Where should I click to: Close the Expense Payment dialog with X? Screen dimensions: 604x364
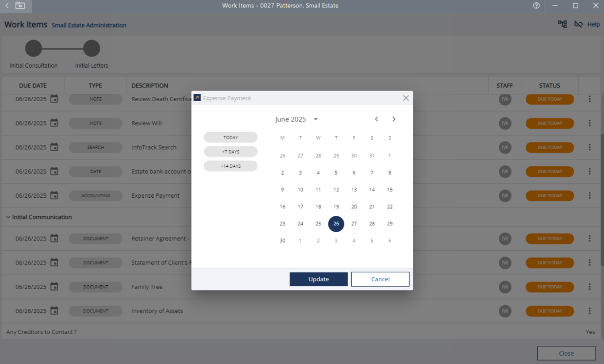406,98
